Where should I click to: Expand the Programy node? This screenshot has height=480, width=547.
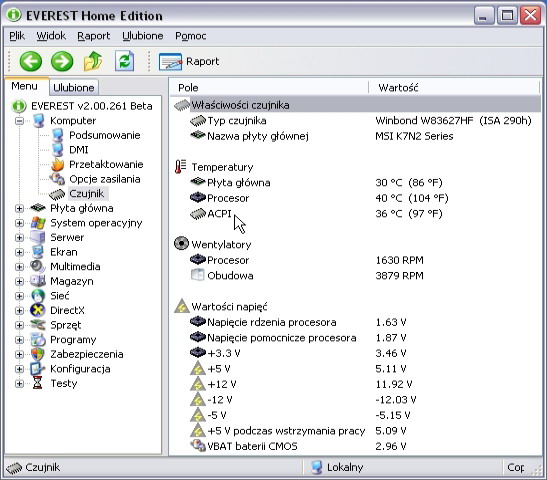point(20,340)
